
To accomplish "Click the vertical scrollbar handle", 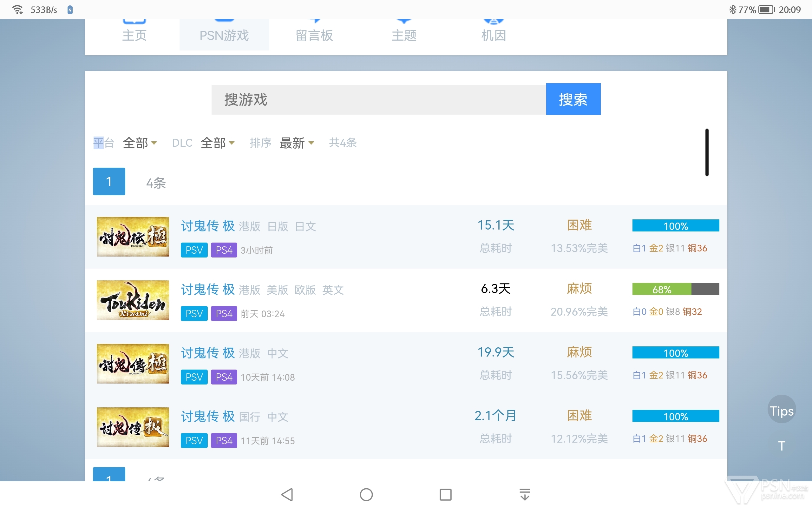I will pyautogui.click(x=707, y=152).
